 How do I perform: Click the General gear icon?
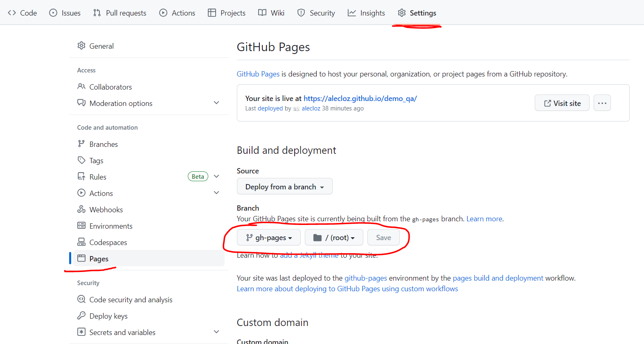81,46
